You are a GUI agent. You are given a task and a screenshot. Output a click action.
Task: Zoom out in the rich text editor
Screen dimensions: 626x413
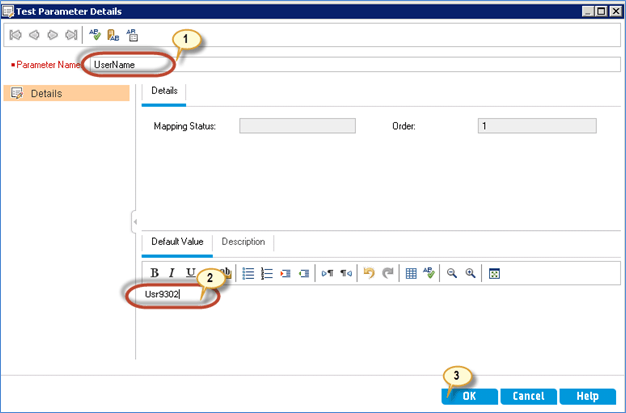tap(452, 273)
